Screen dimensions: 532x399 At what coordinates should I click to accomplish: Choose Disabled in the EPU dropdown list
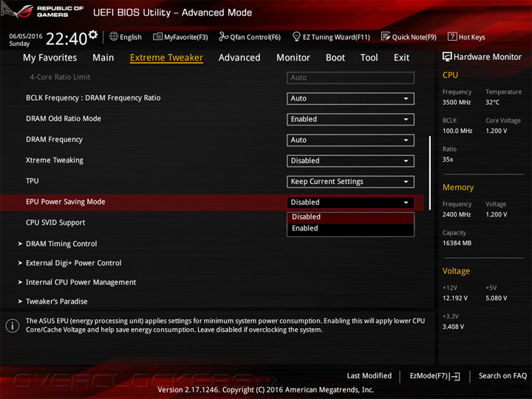(350, 216)
